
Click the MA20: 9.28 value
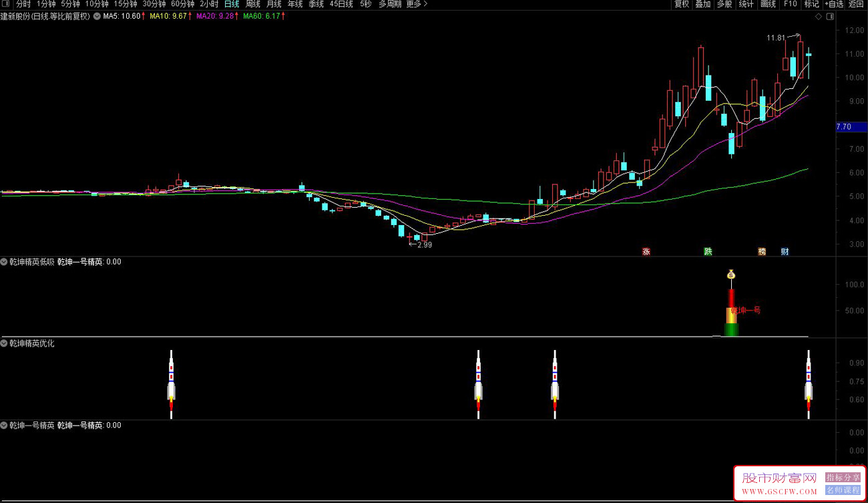(216, 17)
